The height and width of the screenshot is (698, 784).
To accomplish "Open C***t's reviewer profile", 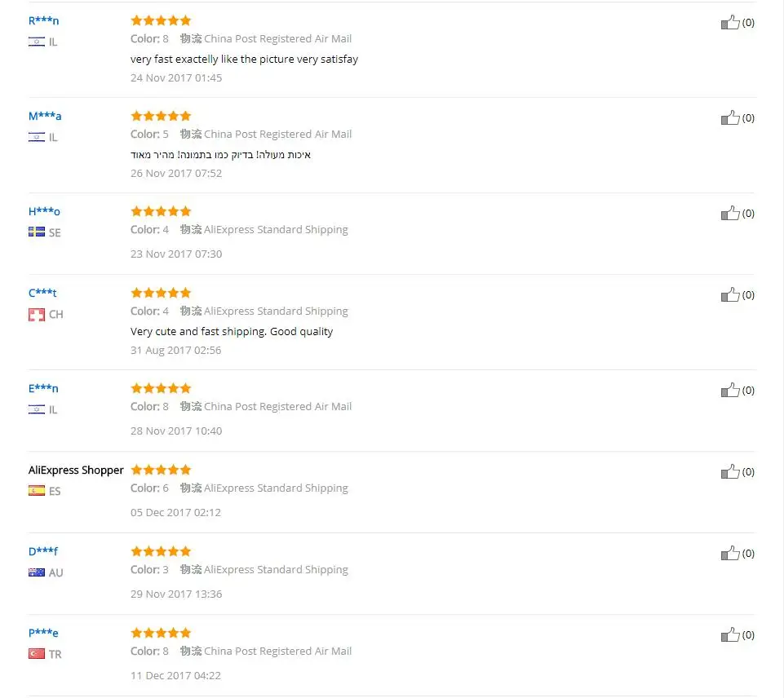I will pos(42,293).
